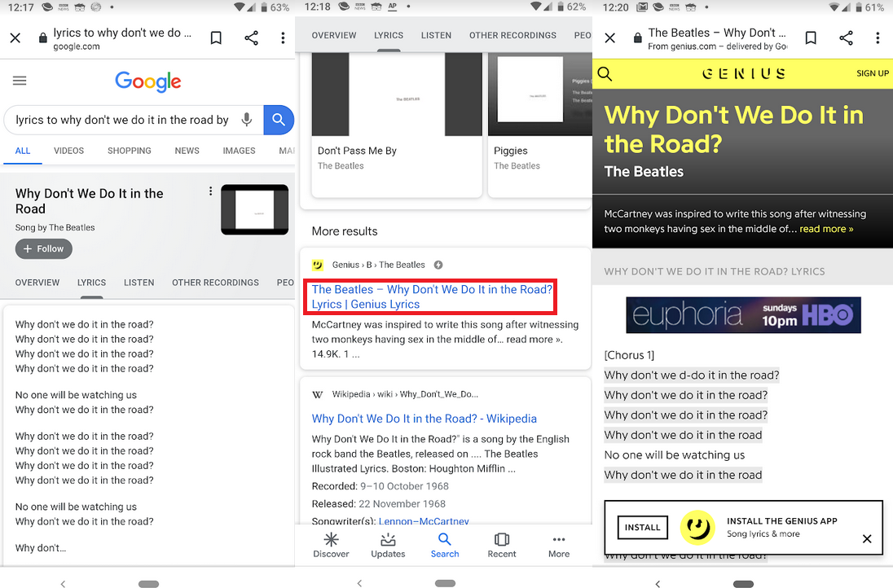This screenshot has height=588, width=893.
Task: Open The Beatles artist link on Genius
Action: (x=644, y=171)
